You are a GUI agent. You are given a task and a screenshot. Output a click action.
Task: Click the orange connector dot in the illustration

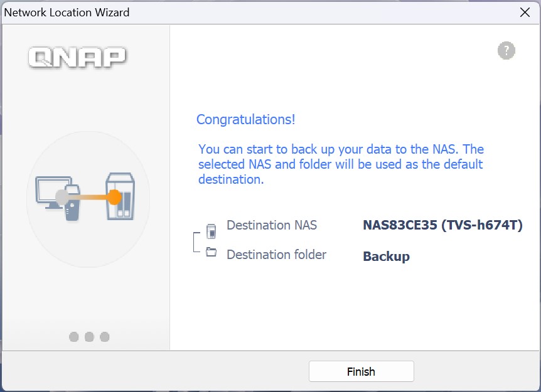pos(113,198)
